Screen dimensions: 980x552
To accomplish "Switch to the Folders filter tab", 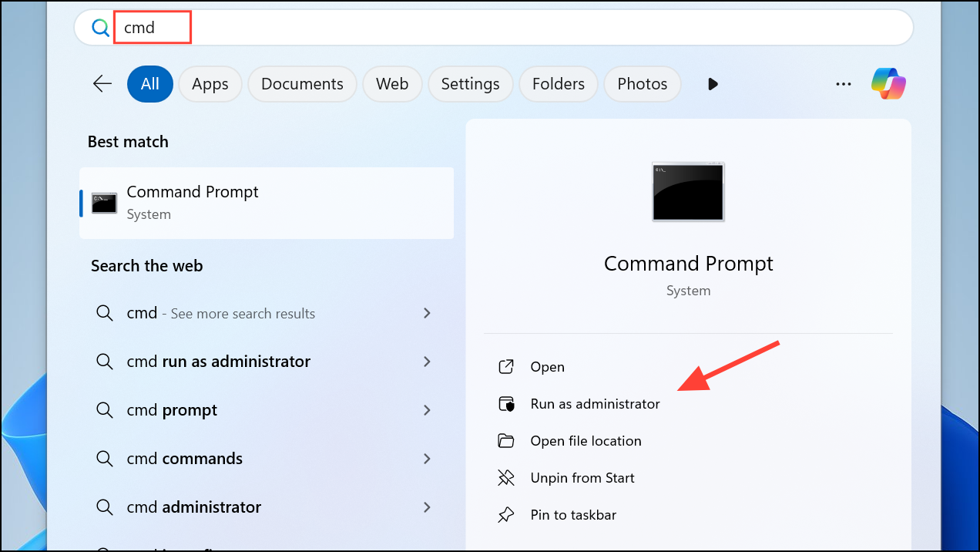I will click(x=559, y=83).
